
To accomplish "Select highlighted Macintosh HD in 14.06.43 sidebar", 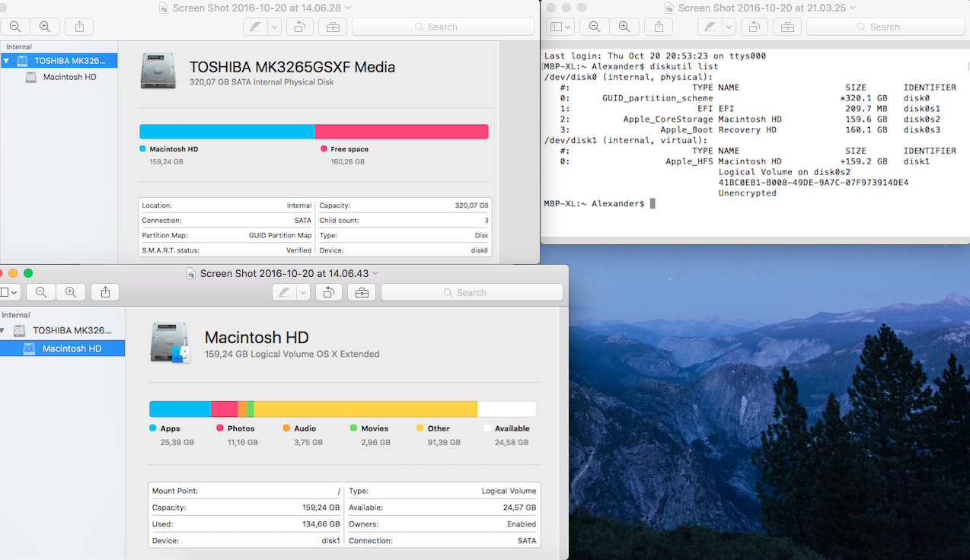I will pos(62,348).
